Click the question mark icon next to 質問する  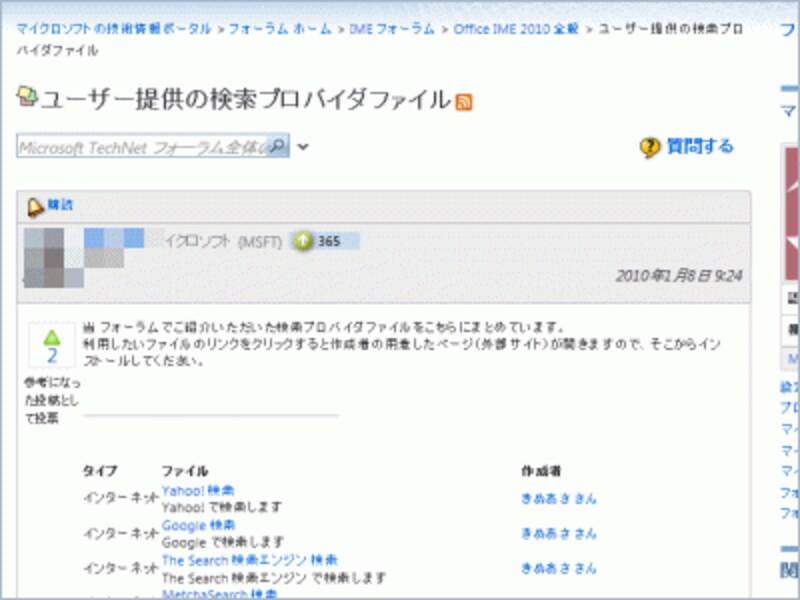(x=649, y=148)
